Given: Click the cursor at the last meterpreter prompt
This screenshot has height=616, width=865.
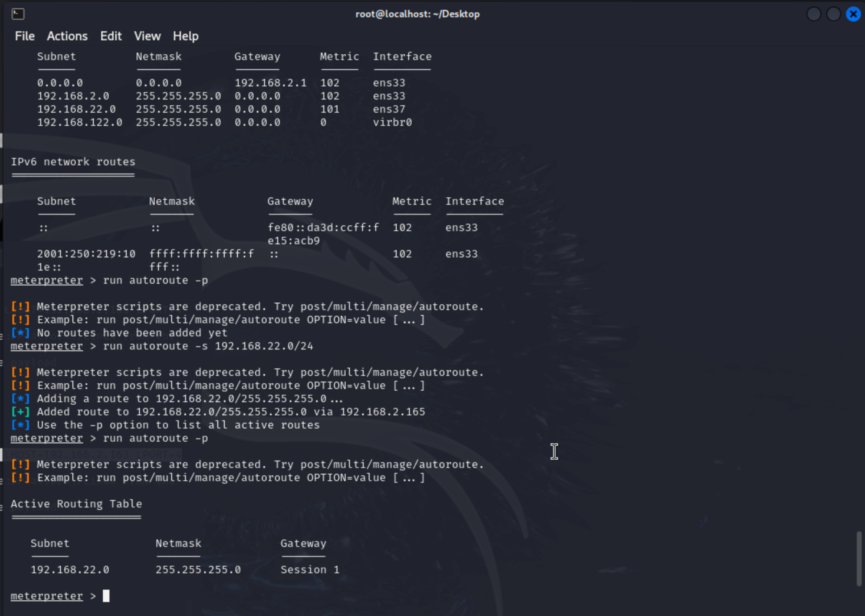Looking at the screenshot, I should pos(106,596).
